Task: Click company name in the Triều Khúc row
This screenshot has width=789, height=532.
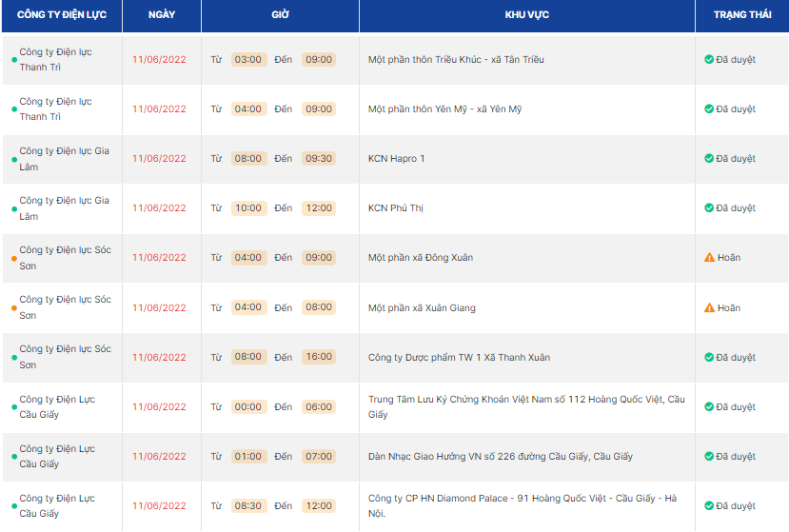Action: click(55, 59)
